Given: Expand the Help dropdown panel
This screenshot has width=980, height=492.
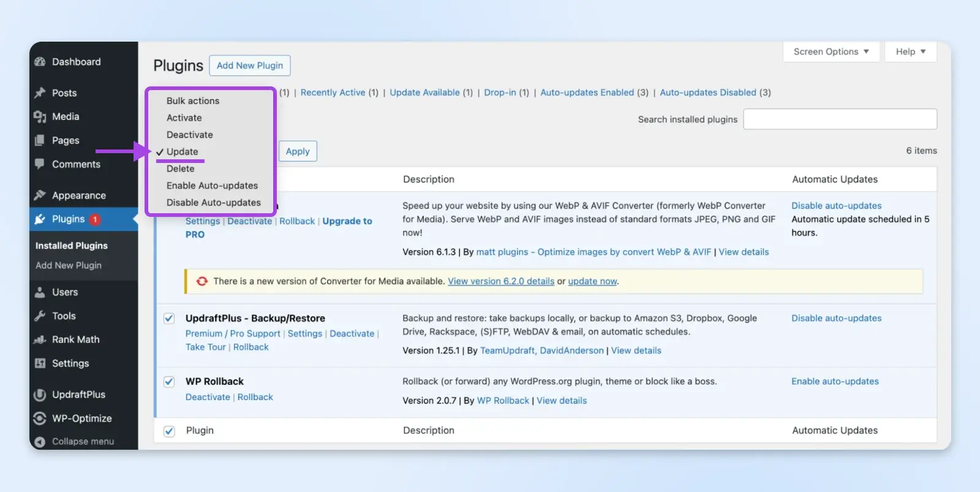Looking at the screenshot, I should 910,52.
